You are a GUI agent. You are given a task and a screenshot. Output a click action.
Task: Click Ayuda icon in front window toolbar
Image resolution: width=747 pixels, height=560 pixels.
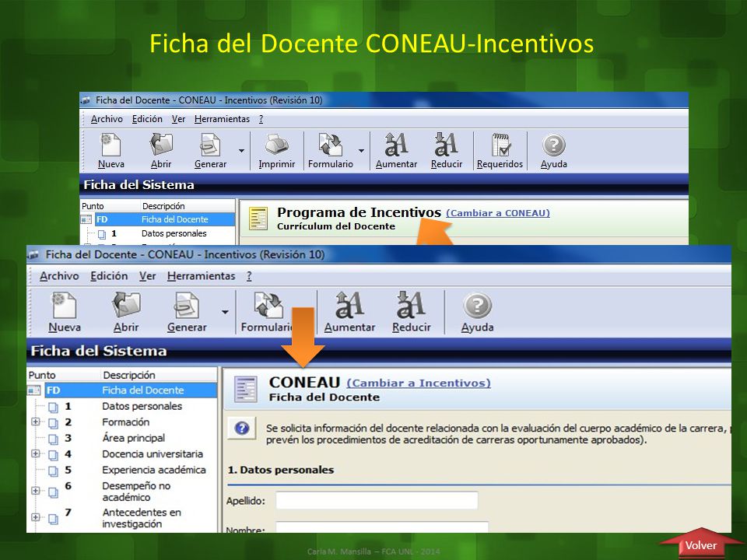(x=477, y=305)
